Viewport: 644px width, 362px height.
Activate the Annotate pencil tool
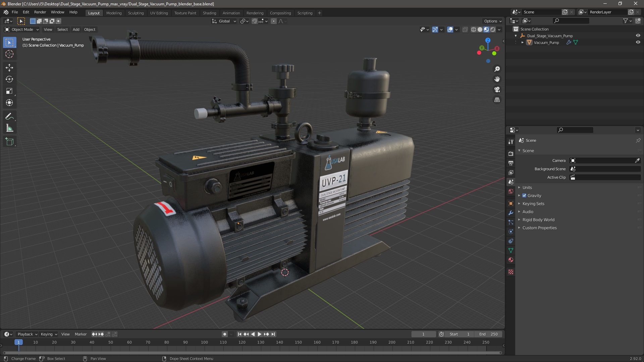click(9, 116)
